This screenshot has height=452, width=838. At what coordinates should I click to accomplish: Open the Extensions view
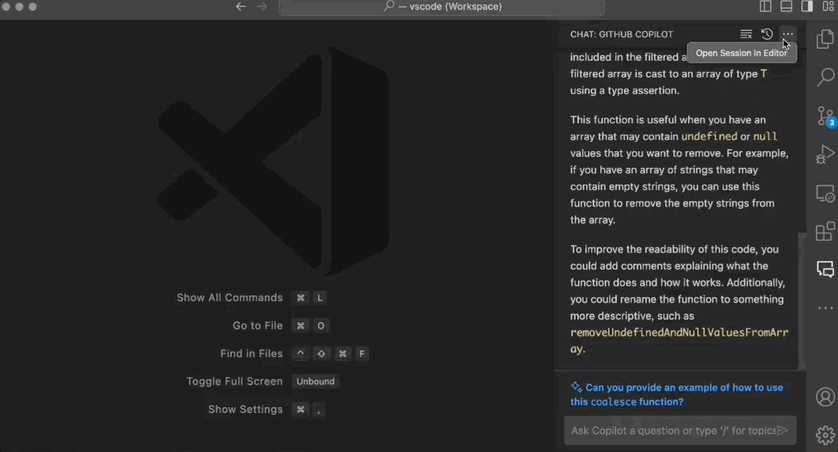825,231
